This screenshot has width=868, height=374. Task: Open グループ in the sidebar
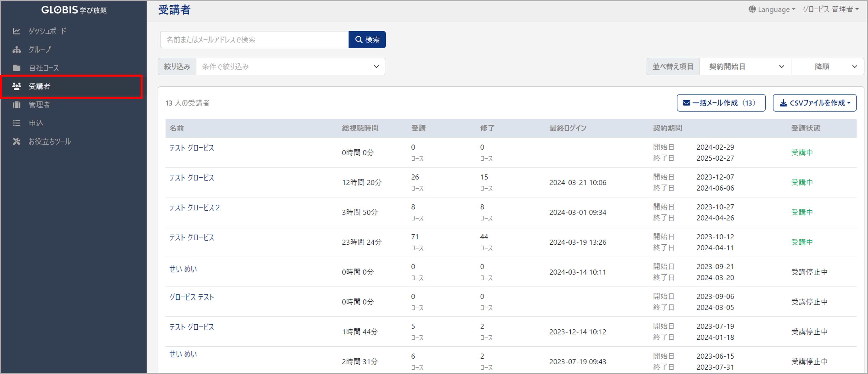pyautogui.click(x=40, y=50)
